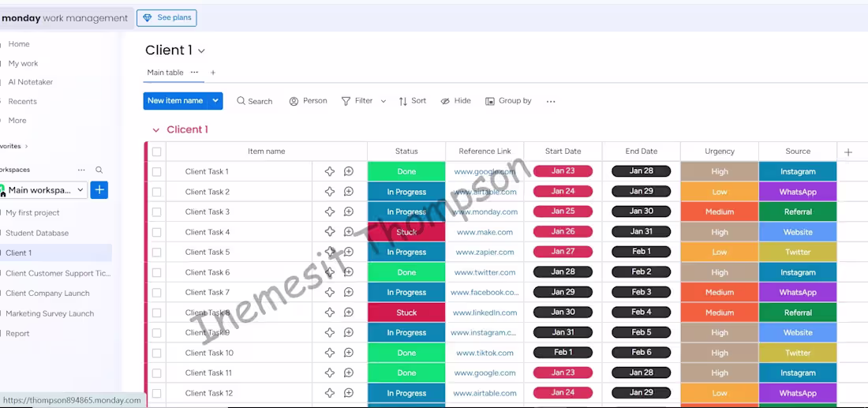The width and height of the screenshot is (868, 408).
Task: Check the Client Task 5 checkbox
Action: [x=157, y=253]
